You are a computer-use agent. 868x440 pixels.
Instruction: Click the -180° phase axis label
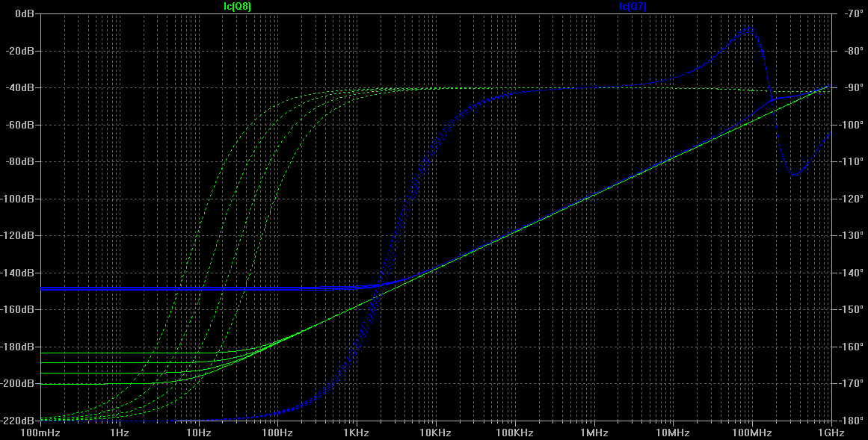pyautogui.click(x=852, y=420)
